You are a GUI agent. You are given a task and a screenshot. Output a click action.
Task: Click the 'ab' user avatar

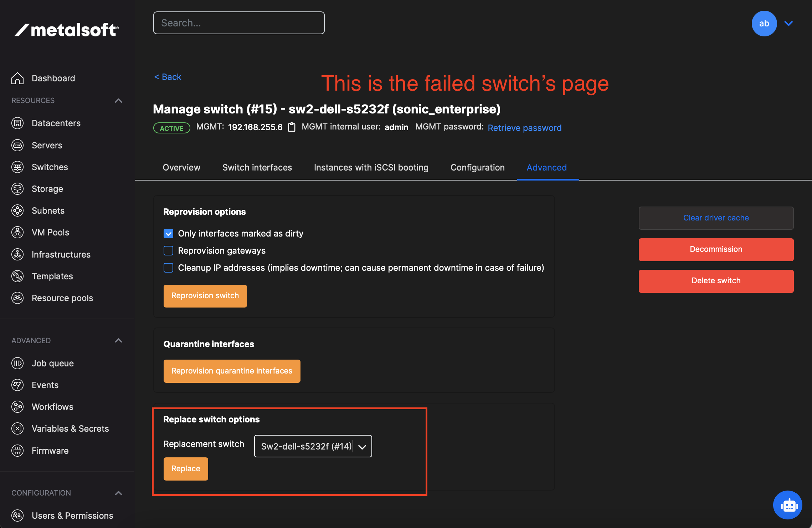tap(764, 24)
